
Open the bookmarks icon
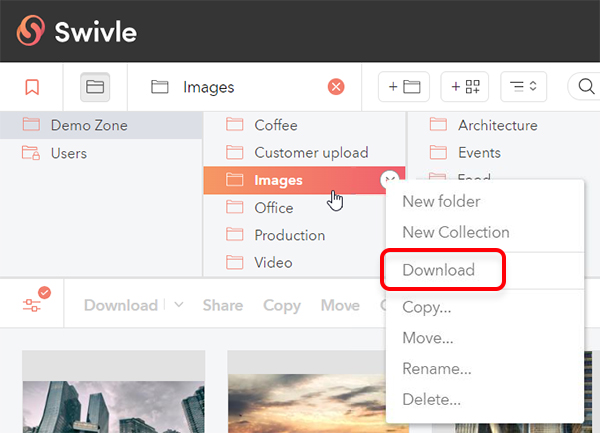(32, 87)
